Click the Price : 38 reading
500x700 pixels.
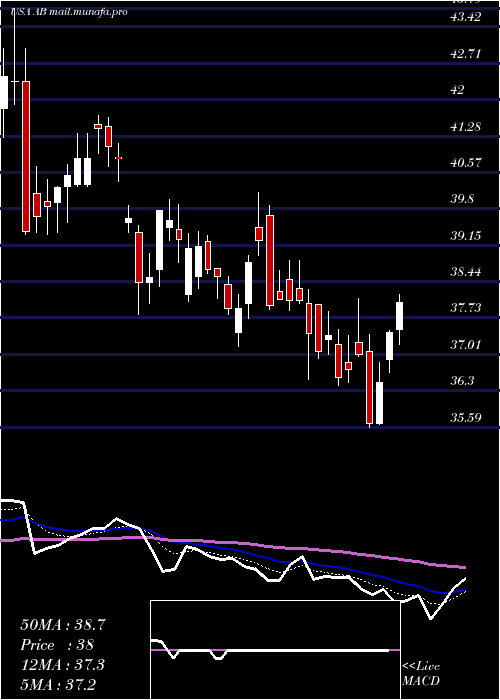[57, 645]
